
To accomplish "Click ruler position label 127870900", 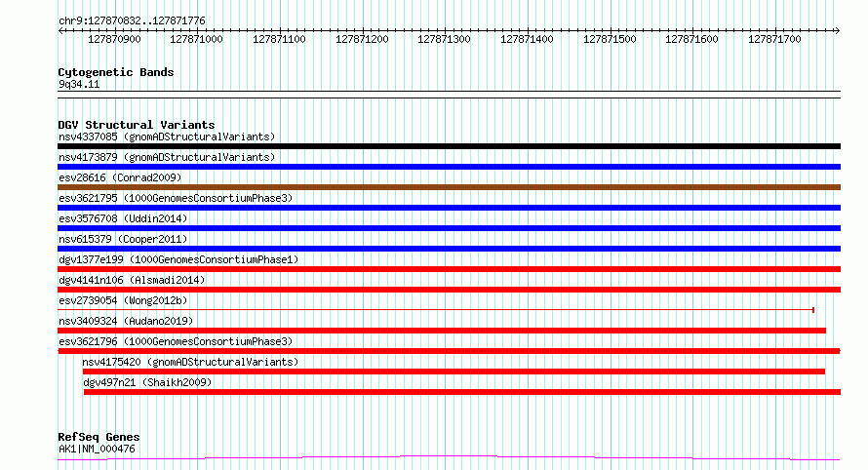I will [114, 39].
